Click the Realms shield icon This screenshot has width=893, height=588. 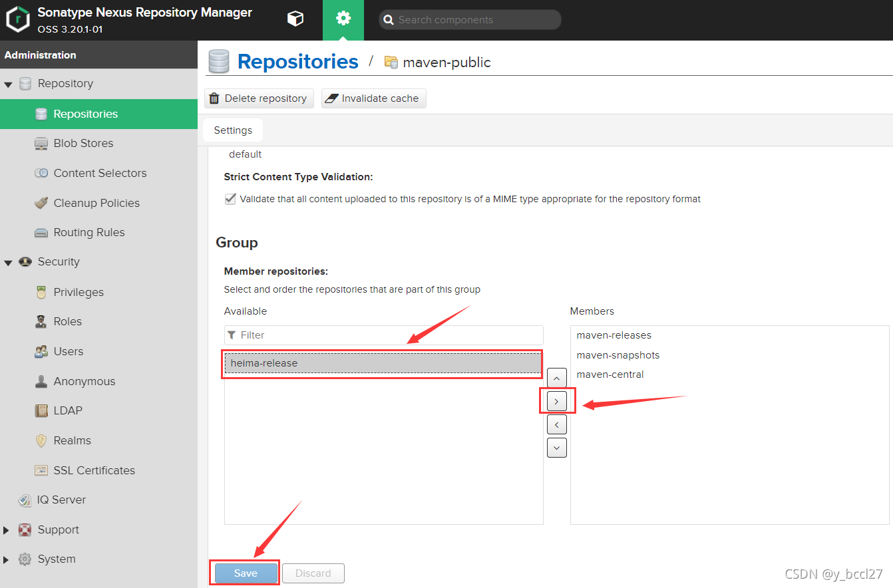click(41, 440)
